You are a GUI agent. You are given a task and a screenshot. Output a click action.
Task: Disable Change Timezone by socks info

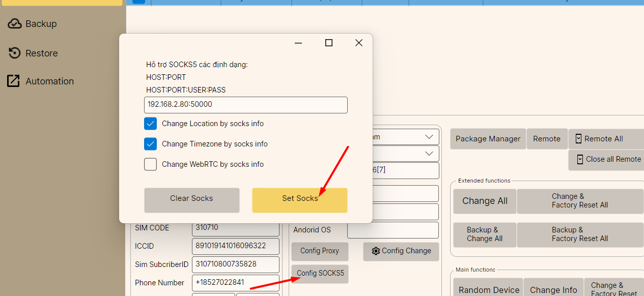coord(150,144)
